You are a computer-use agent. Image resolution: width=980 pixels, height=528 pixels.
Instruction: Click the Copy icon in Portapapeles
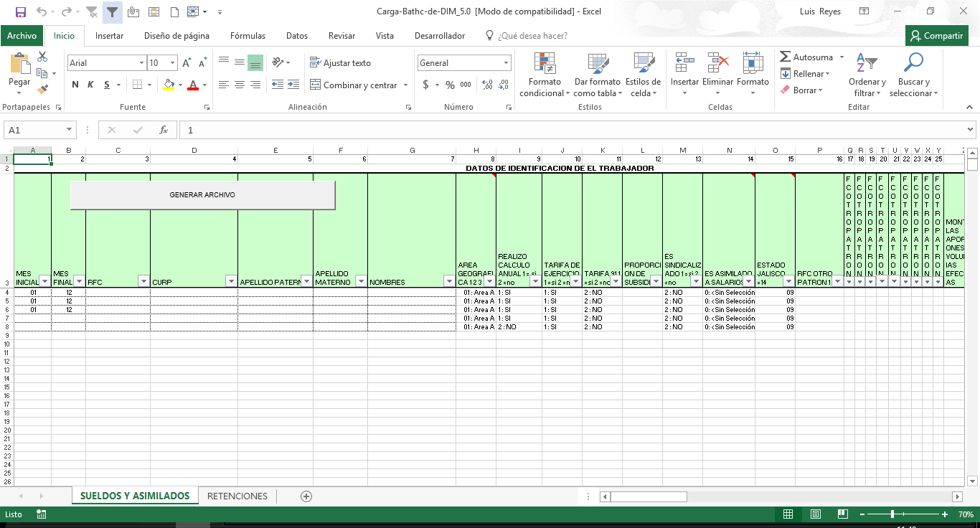pyautogui.click(x=42, y=73)
